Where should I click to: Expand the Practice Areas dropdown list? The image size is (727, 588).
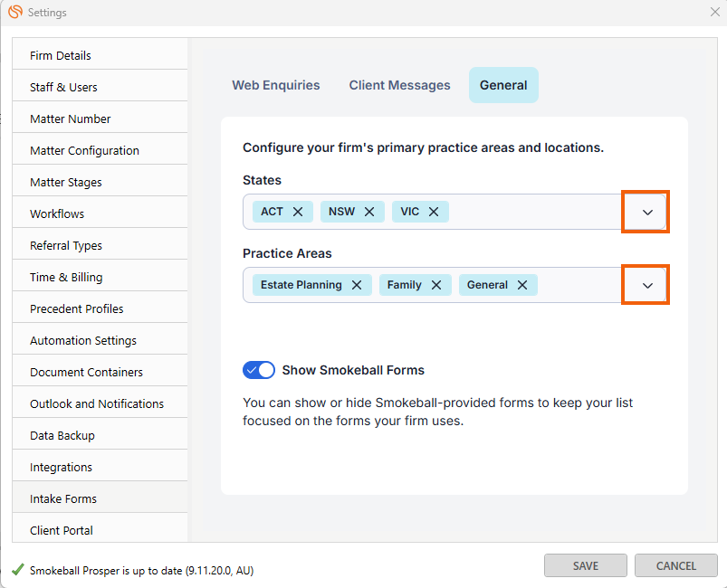click(646, 285)
